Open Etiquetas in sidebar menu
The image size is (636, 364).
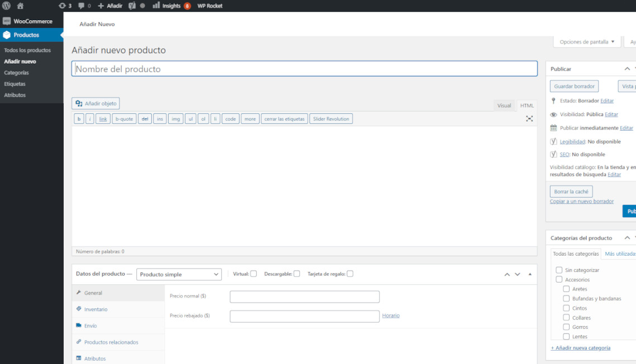click(x=15, y=84)
